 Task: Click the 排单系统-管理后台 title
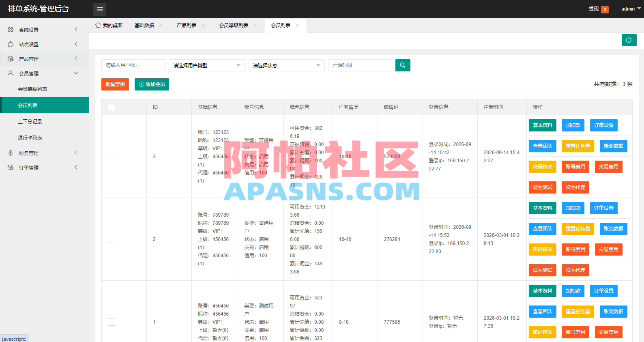pos(39,9)
